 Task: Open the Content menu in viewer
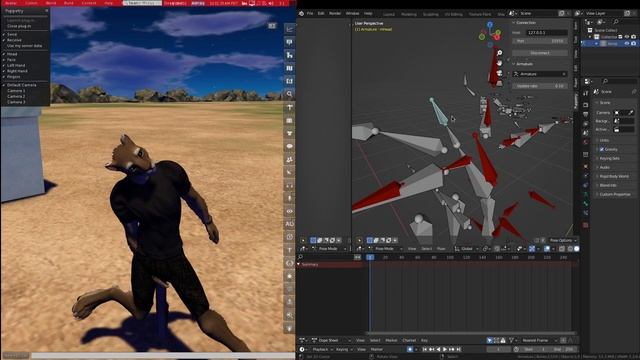[x=89, y=3]
